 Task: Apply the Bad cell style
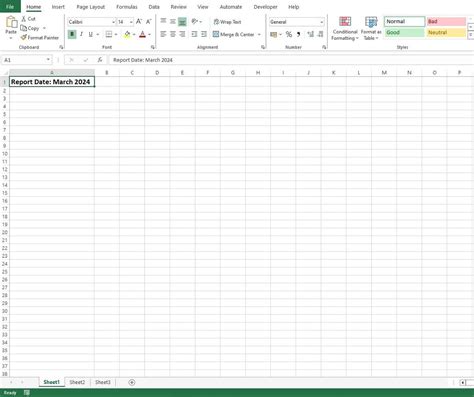(x=446, y=21)
